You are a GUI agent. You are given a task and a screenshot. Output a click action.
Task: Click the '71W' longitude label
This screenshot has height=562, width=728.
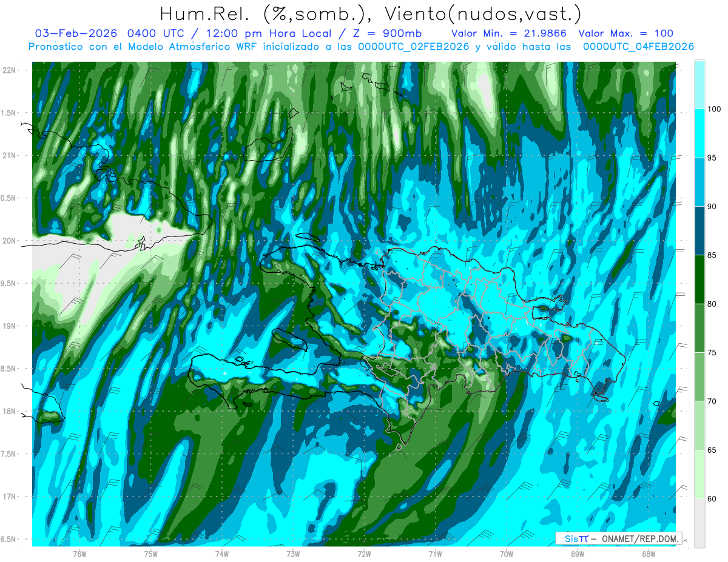click(435, 554)
